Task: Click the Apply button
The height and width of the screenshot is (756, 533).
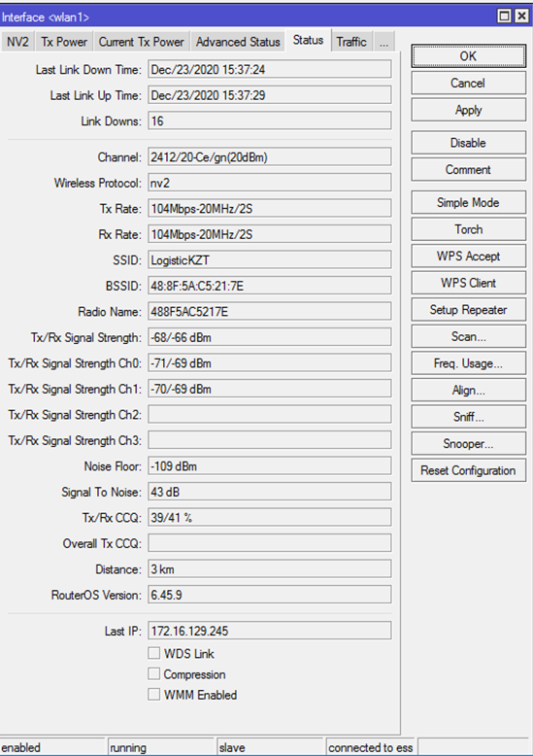Action: coord(468,110)
